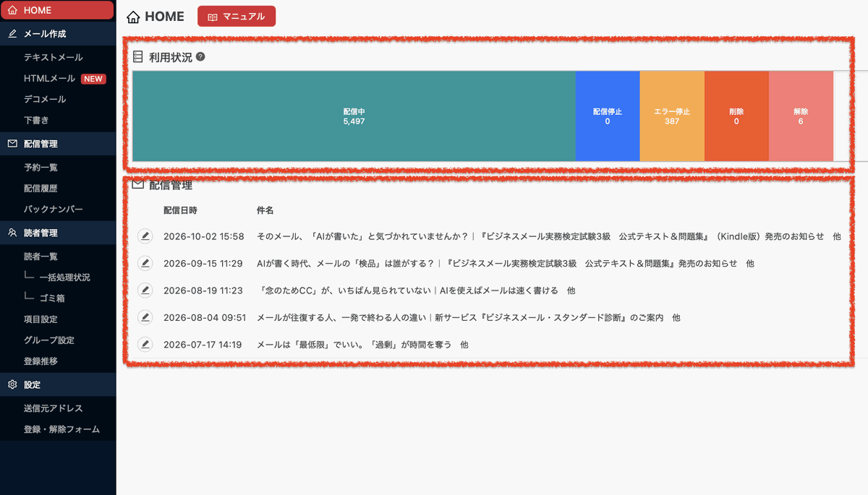The width and height of the screenshot is (868, 495).
Task: Click subject 「念のためCC」が、いちばん見られていない
Action: [x=344, y=290]
